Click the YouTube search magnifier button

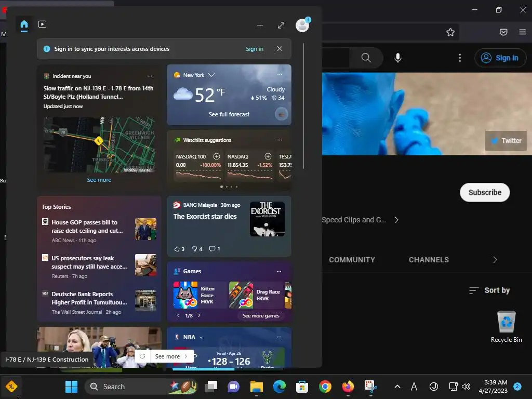366,58
